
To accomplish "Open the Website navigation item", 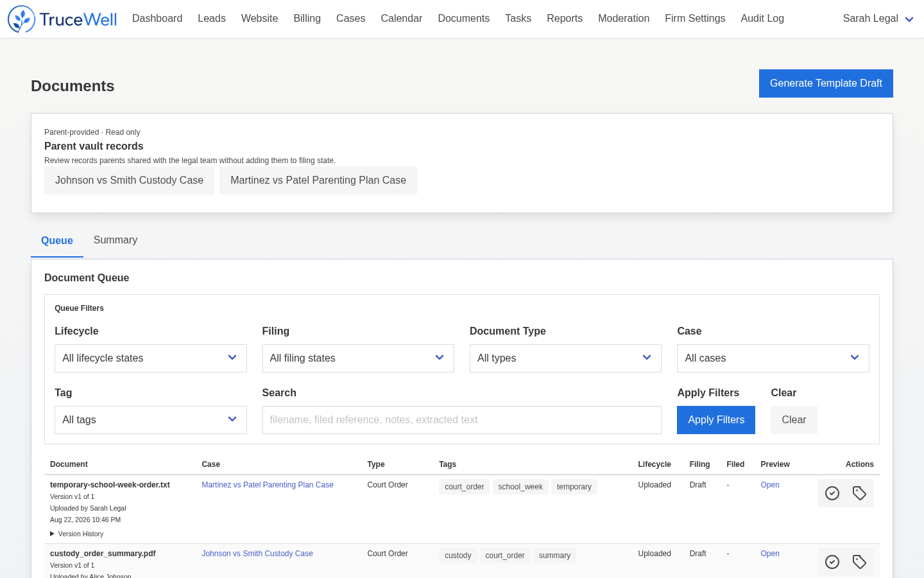I will point(259,19).
